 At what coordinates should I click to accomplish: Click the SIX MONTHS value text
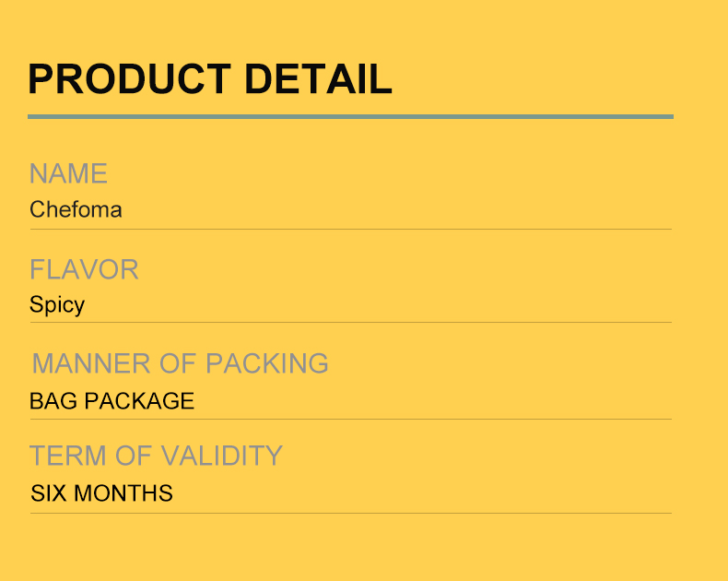(101, 492)
